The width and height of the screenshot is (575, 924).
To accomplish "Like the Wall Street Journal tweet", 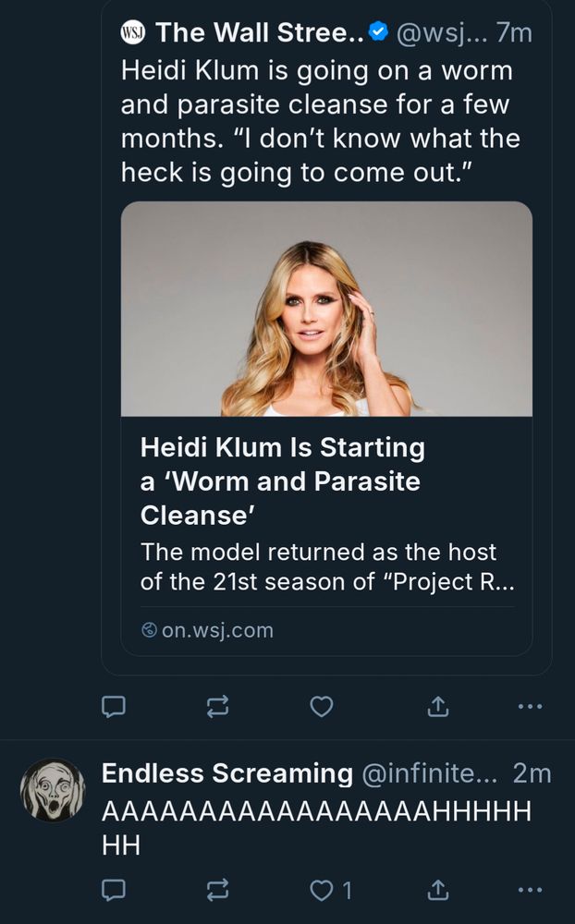I will coord(319,706).
